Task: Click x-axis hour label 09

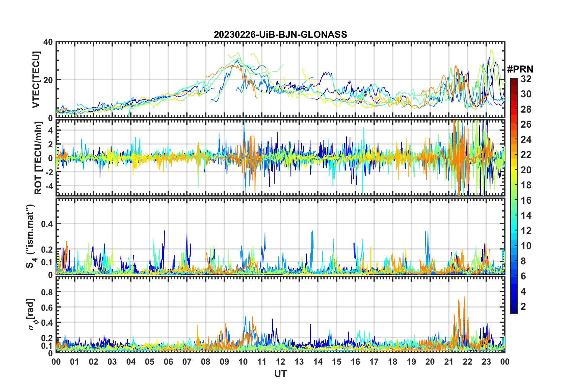Action: (x=224, y=362)
